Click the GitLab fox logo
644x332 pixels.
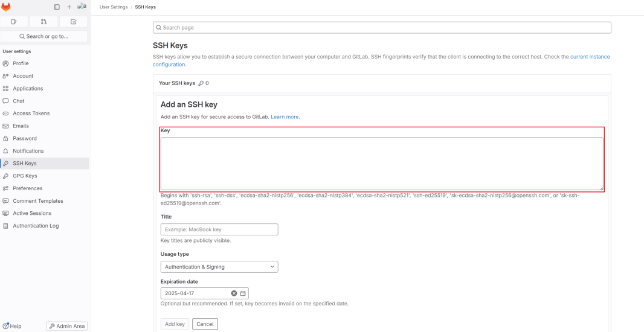(x=6, y=7)
